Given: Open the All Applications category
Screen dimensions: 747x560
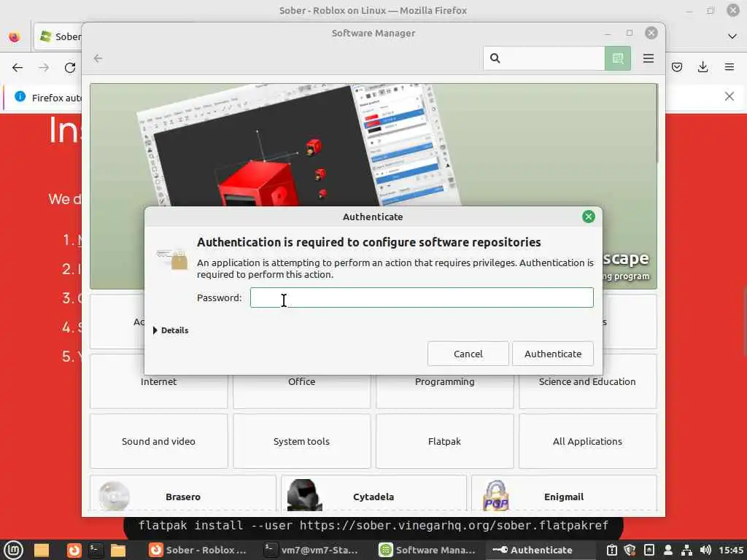Looking at the screenshot, I should tap(587, 441).
